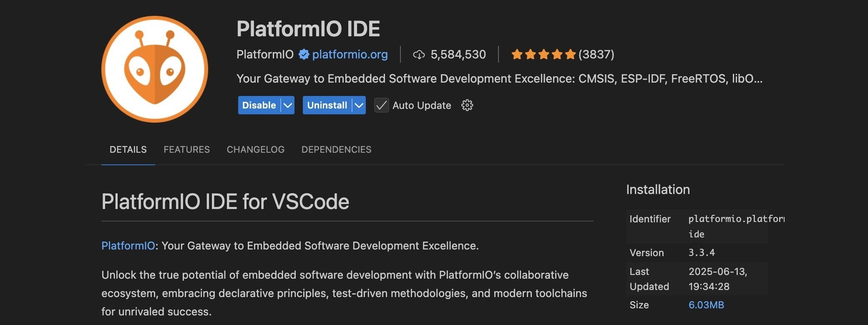Open the Changelog tab
The height and width of the screenshot is (325, 868).
click(x=255, y=149)
